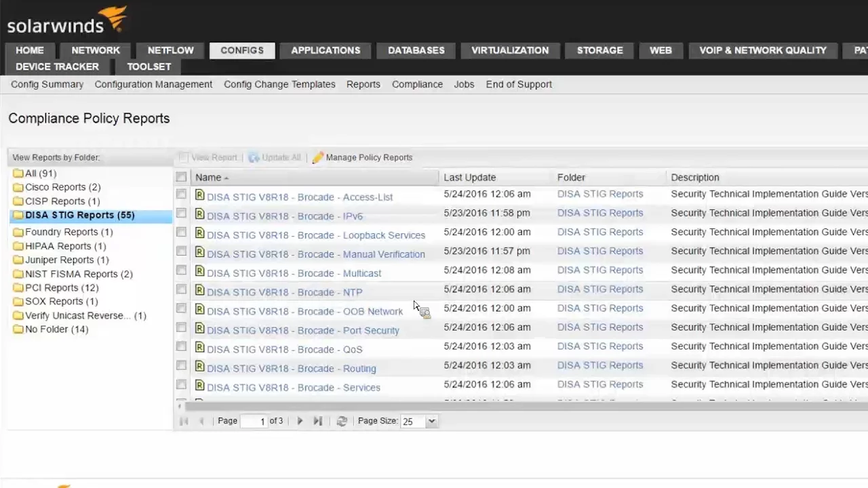Click folder icon next to HIPAA Reports
The height and width of the screenshot is (488, 868).
point(18,246)
